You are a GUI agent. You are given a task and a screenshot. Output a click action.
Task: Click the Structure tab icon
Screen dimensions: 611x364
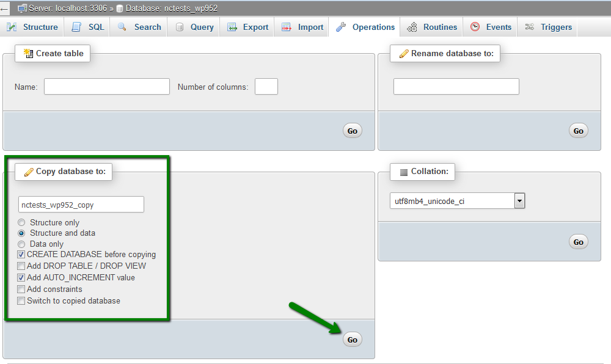pos(12,27)
